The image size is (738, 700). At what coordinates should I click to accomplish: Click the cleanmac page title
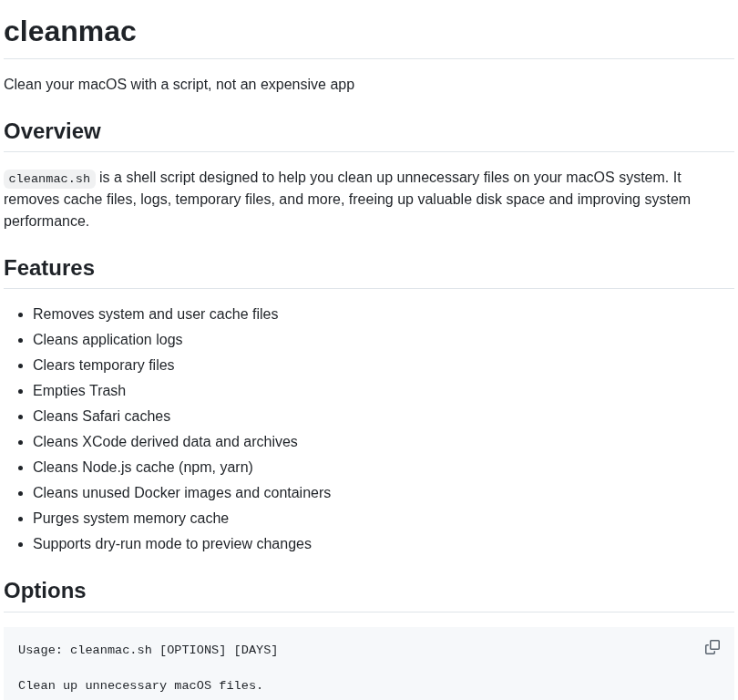pyautogui.click(x=70, y=32)
